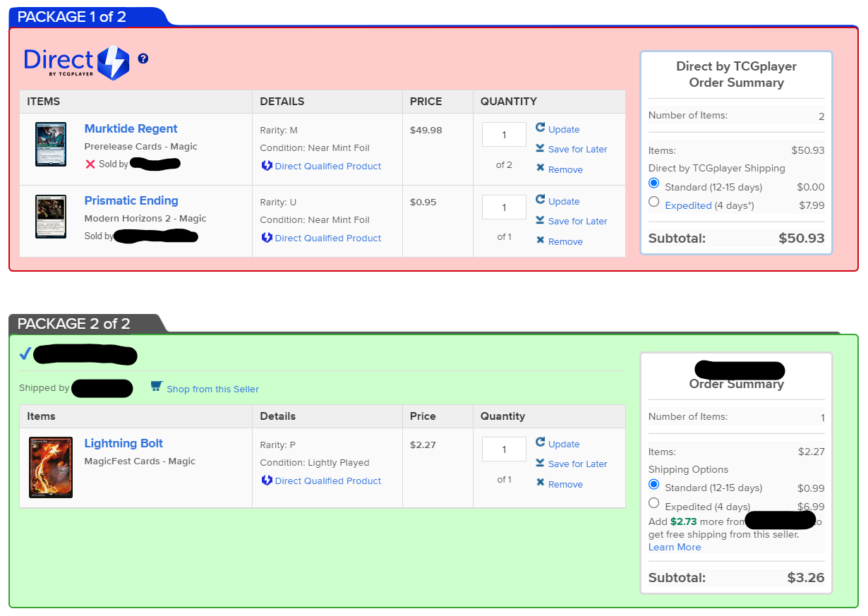This screenshot has height=616, width=868.
Task: Click Learn More about free shipping
Action: [x=675, y=547]
